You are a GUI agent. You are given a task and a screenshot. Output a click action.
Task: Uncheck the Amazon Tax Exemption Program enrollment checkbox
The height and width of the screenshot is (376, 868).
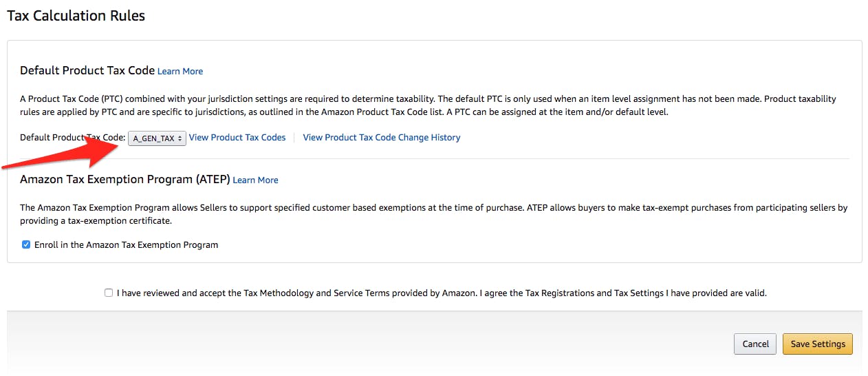pyautogui.click(x=26, y=244)
